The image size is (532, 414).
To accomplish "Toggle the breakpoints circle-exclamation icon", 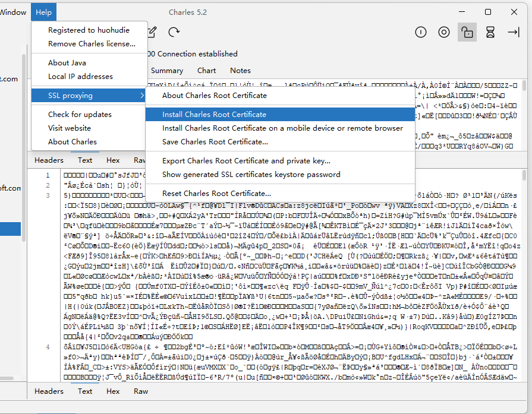I will (421, 32).
